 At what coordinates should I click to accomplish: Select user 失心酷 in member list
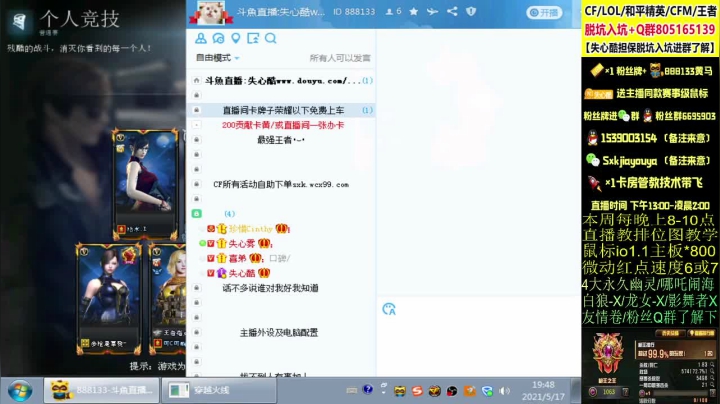pos(242,273)
